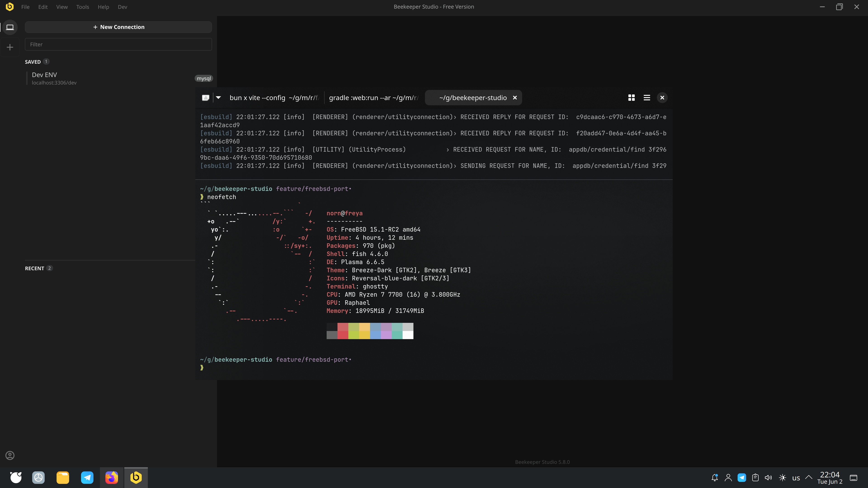Open the Tools menu
Image resolution: width=868 pixels, height=488 pixels.
pos(83,7)
